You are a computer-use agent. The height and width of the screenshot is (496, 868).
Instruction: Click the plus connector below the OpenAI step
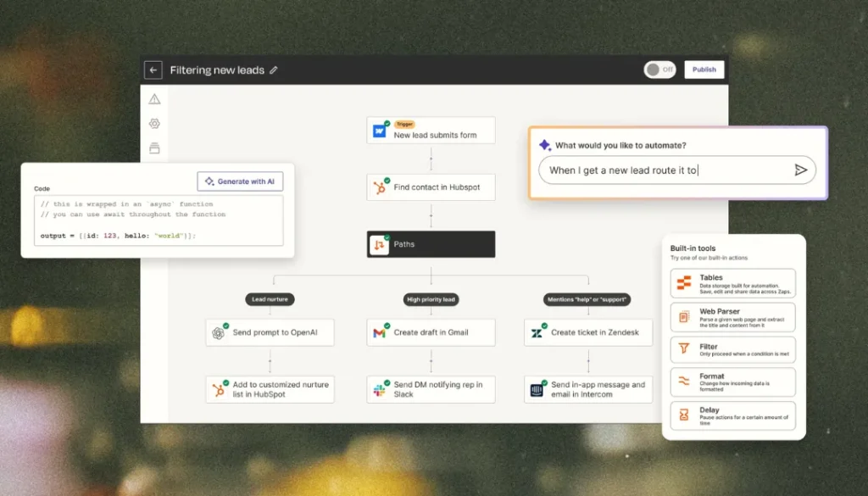pos(270,361)
